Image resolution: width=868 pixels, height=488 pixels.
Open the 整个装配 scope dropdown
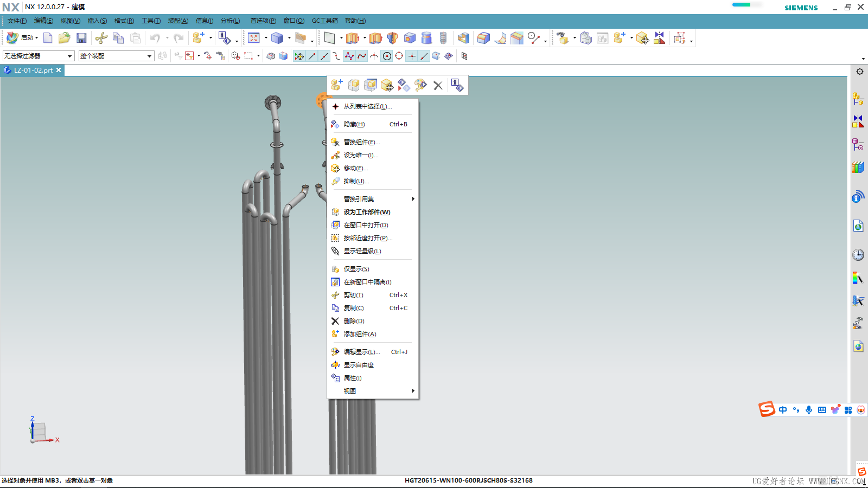116,56
